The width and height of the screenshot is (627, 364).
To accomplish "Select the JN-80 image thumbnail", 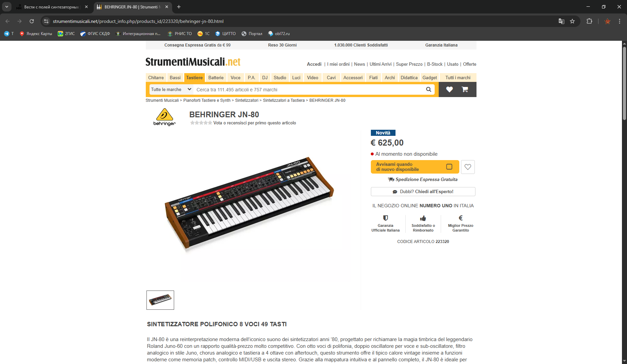I will 160,300.
